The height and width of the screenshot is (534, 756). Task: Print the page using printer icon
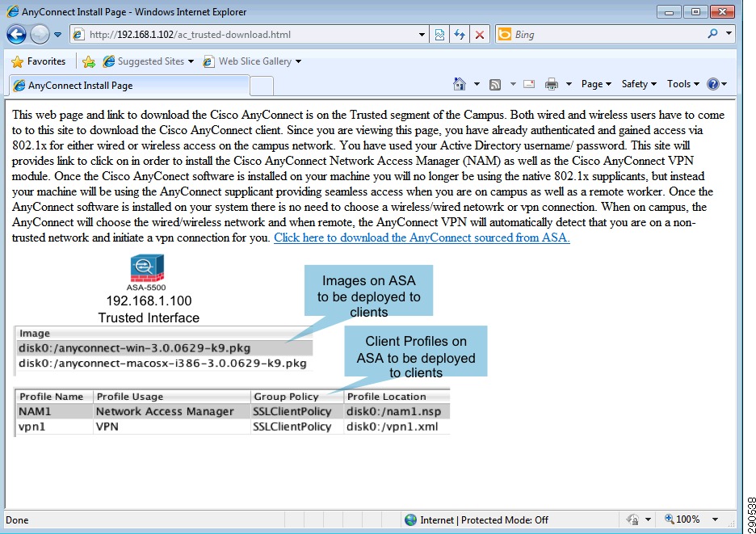point(551,84)
